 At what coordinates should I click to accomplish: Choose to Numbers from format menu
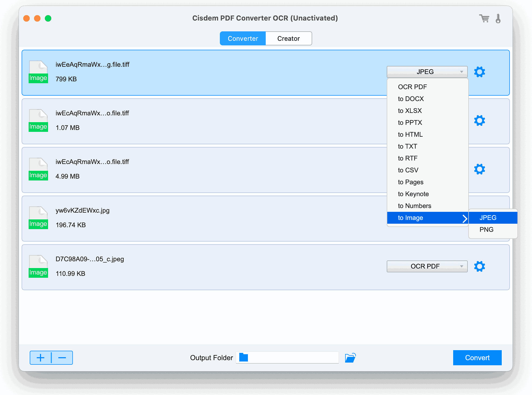[x=427, y=206]
